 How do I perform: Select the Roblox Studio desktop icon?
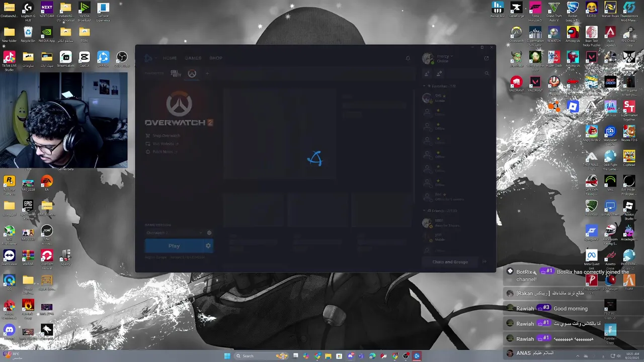[629, 210]
